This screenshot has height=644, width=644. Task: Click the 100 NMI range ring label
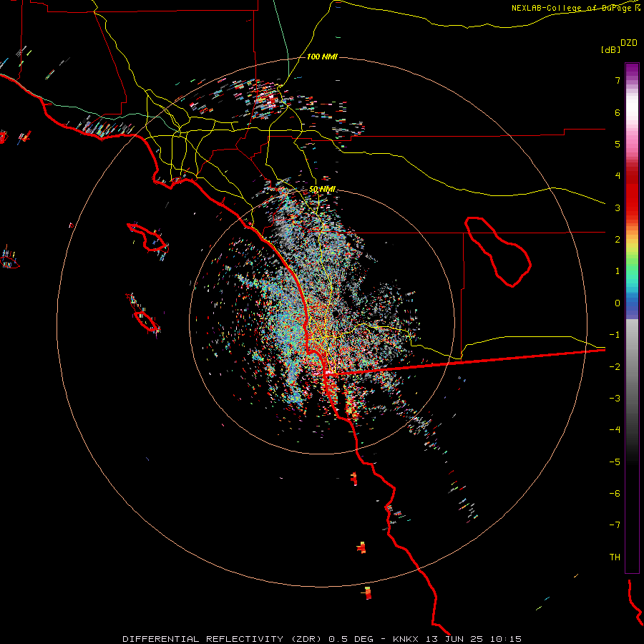(322, 57)
